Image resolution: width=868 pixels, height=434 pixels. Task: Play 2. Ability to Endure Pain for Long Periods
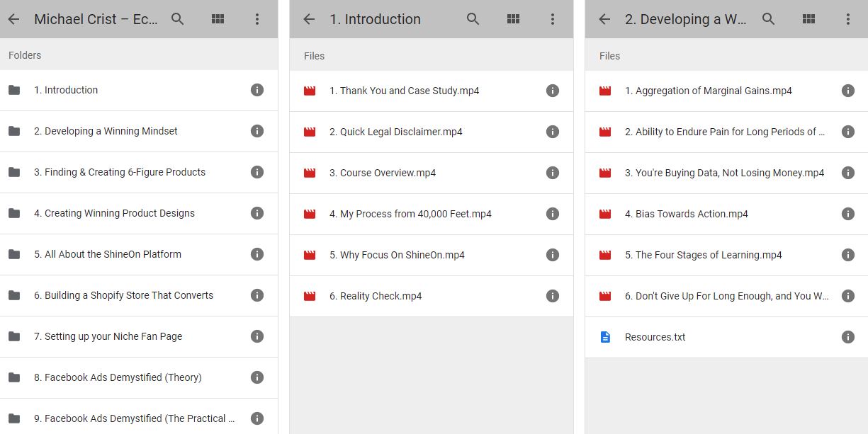(726, 132)
